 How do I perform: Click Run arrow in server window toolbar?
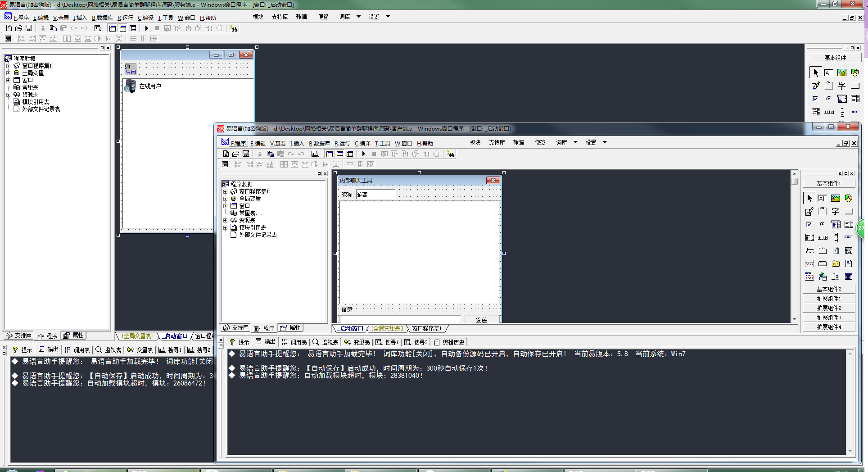147,28
